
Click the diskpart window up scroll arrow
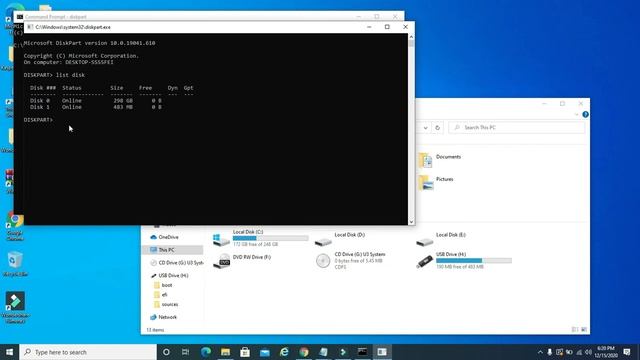tap(411, 37)
